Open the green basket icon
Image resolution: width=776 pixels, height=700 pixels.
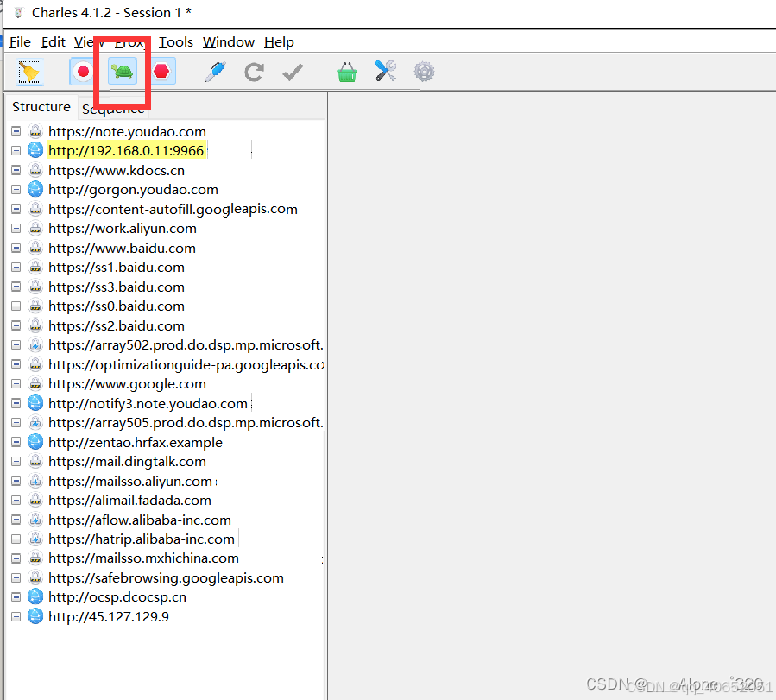click(347, 73)
